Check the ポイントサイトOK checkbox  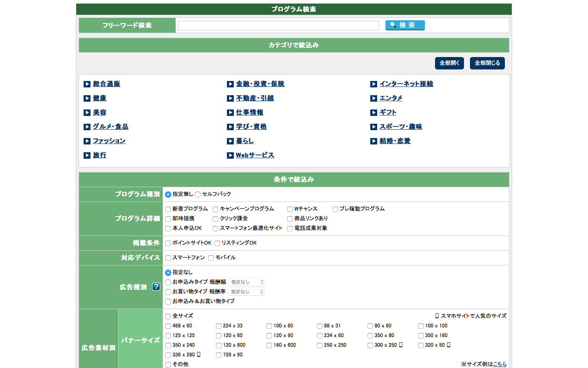pyautogui.click(x=168, y=243)
